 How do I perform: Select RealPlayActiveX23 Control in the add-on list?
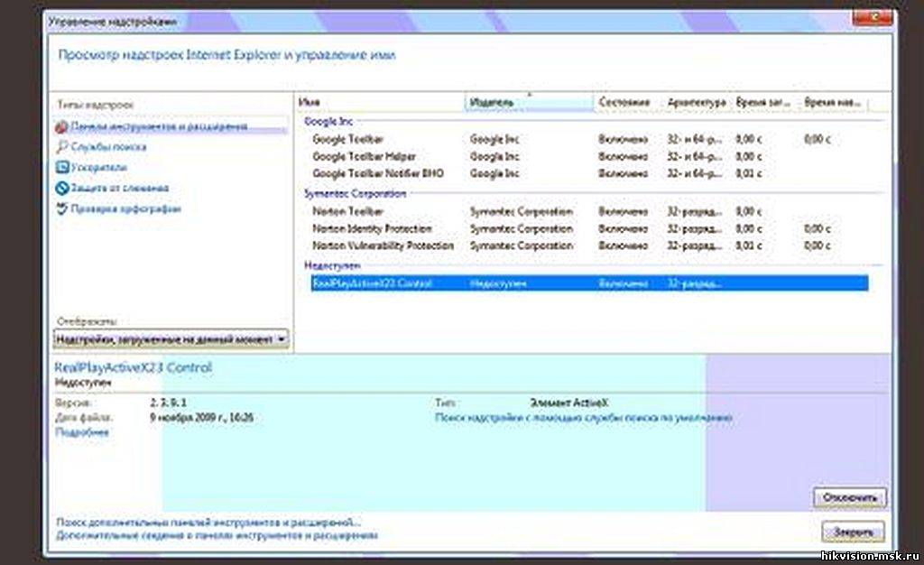[589, 283]
